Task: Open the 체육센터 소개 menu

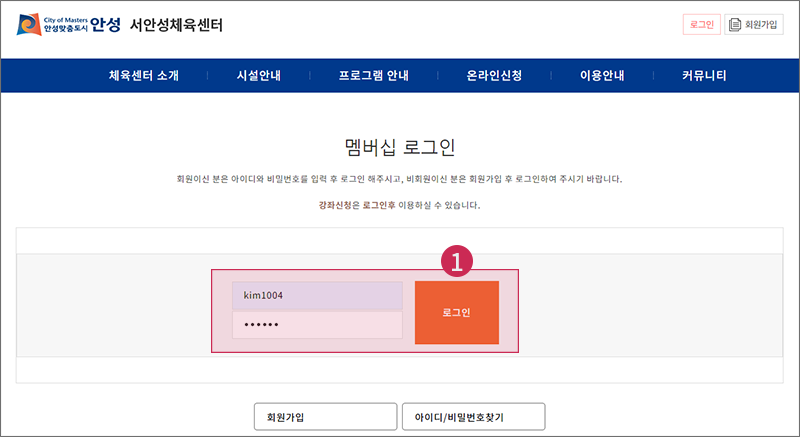Action: pyautogui.click(x=144, y=75)
